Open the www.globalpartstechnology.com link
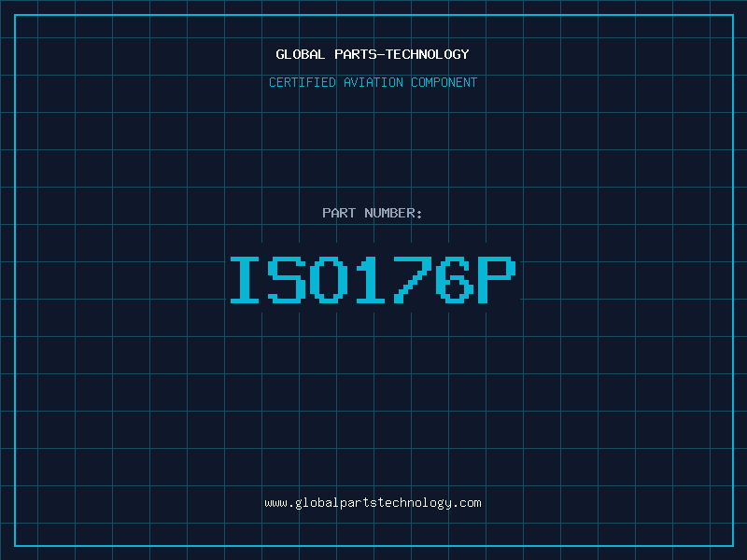Image resolution: width=747 pixels, height=560 pixels. (373, 503)
